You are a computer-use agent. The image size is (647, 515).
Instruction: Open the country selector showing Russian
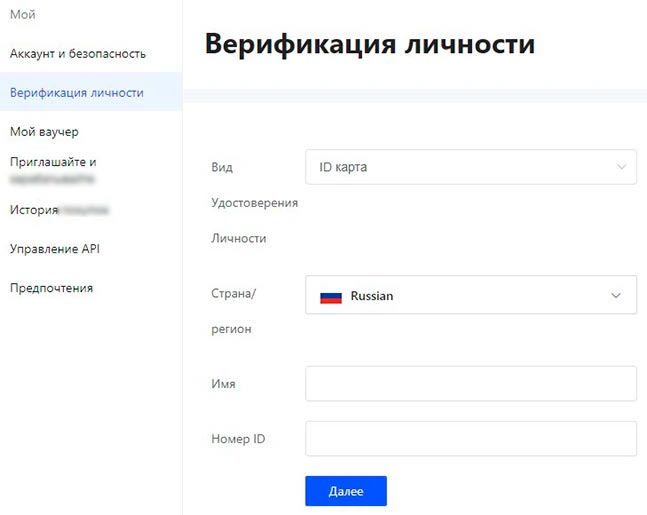coord(470,295)
